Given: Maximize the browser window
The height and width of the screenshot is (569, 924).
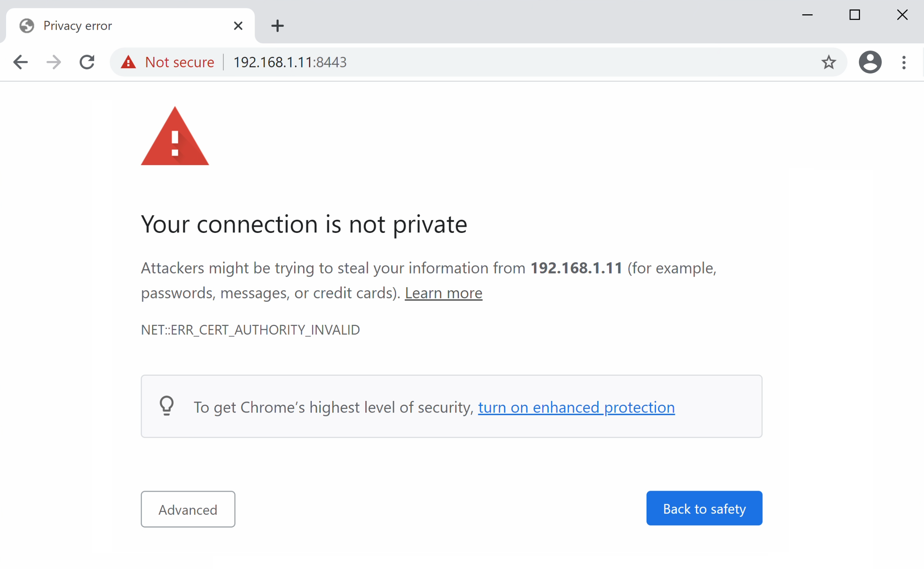Looking at the screenshot, I should (854, 15).
